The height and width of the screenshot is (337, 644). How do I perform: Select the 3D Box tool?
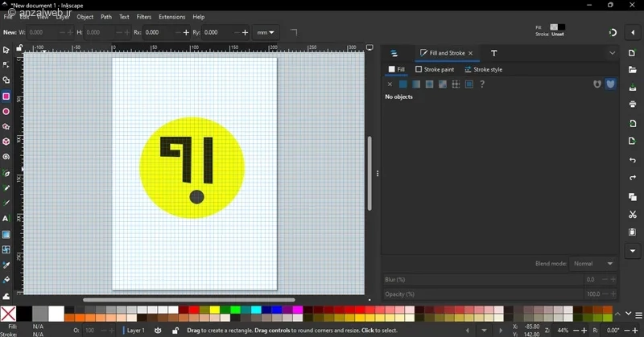coord(6,142)
